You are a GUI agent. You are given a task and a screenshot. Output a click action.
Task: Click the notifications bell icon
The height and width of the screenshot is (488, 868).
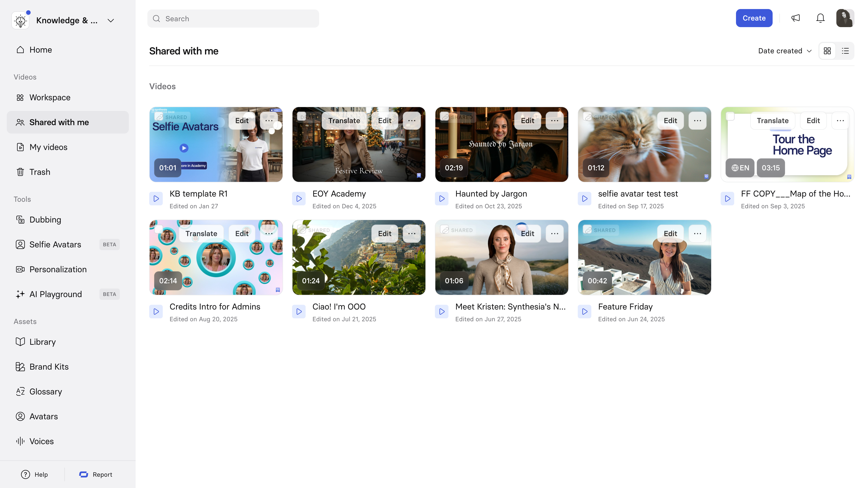(x=820, y=18)
